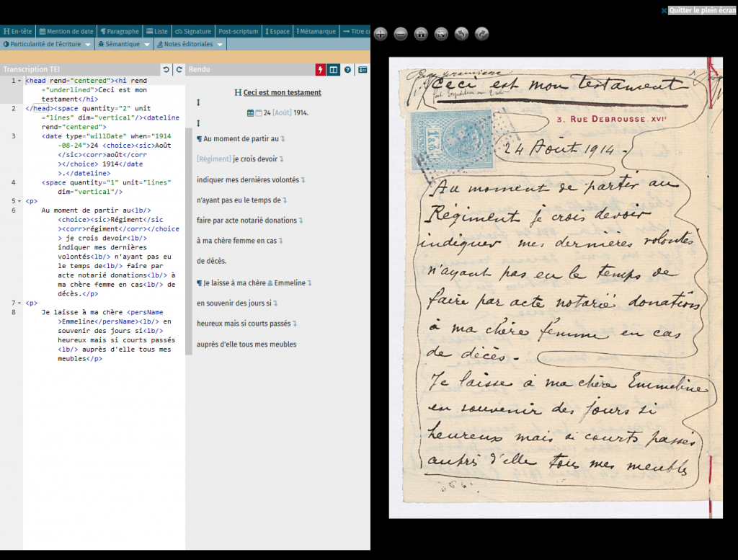Click the card layout icon beside help
This screenshot has width=738, height=560.
coord(363,70)
